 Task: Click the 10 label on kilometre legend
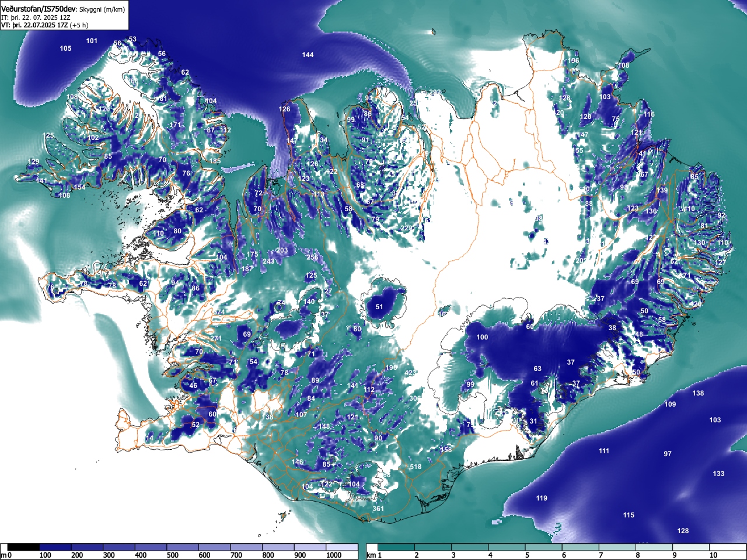click(713, 555)
